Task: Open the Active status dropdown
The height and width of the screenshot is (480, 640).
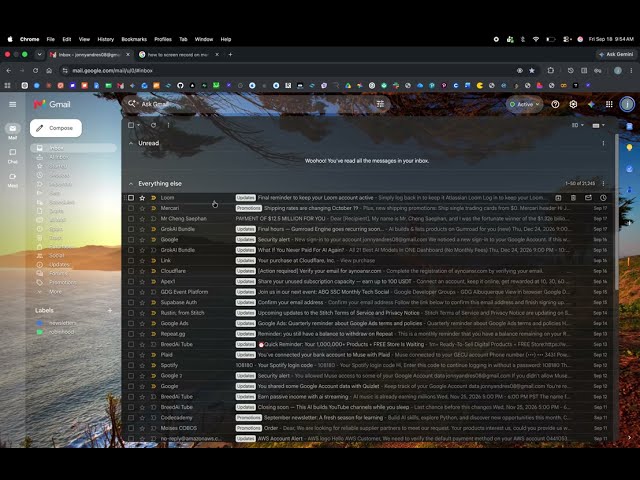Action: click(524, 104)
